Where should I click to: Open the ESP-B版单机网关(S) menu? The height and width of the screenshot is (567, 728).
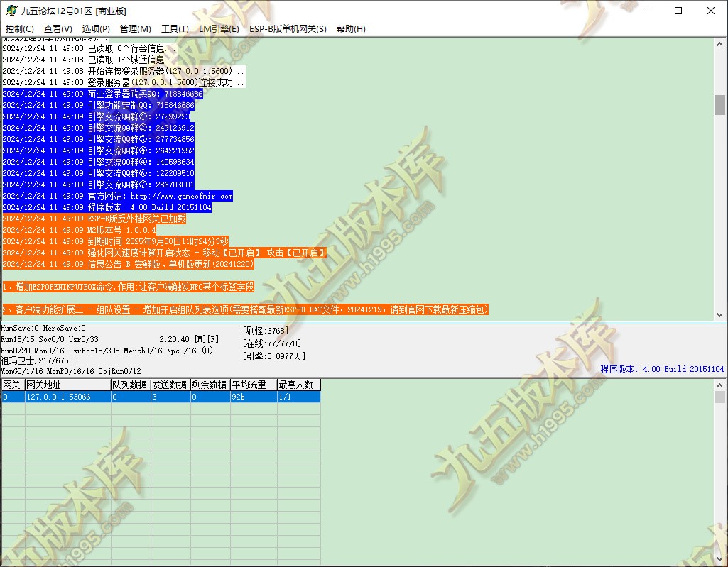288,29
